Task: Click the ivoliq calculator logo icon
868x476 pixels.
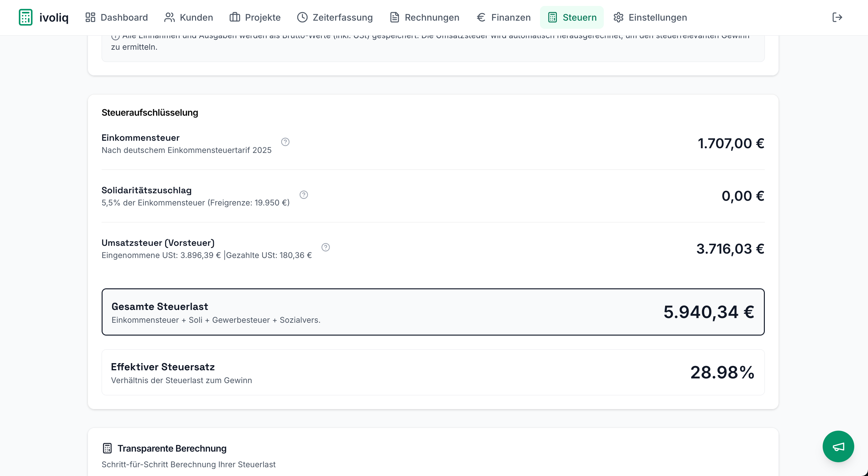Action: tap(26, 17)
